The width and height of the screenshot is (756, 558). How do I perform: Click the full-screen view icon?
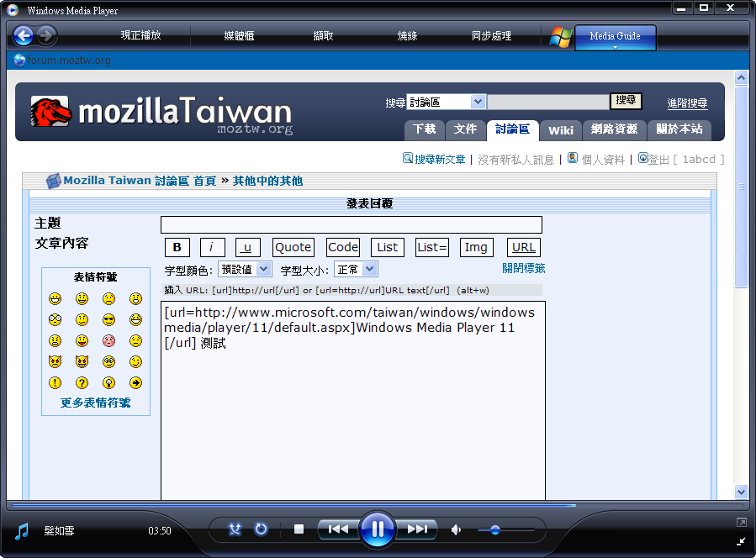click(x=741, y=523)
